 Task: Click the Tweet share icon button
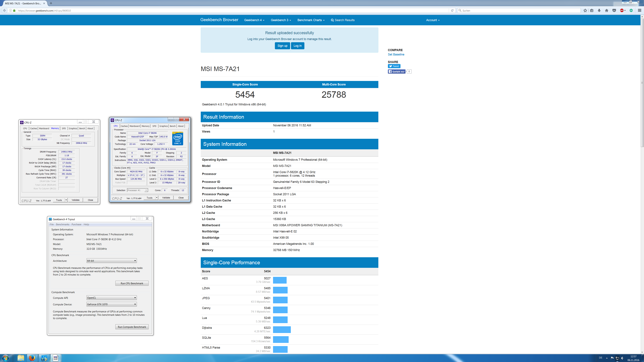[394, 66]
